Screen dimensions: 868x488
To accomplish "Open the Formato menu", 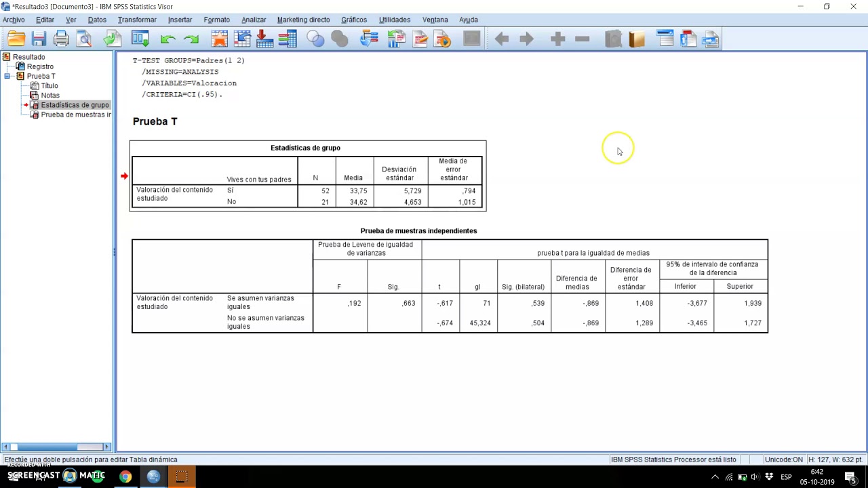I will [216, 20].
